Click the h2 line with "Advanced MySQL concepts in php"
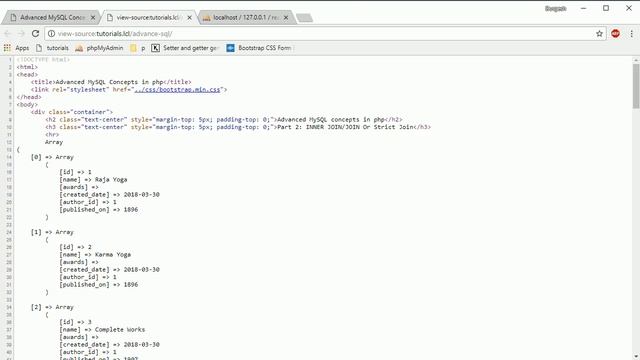Screen dimensions: 640x360 tap(224, 120)
